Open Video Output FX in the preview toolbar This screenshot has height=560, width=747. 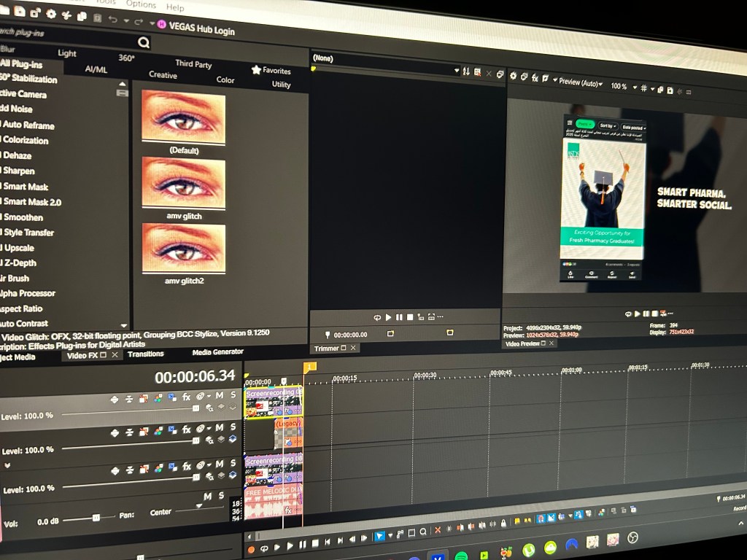click(x=535, y=78)
